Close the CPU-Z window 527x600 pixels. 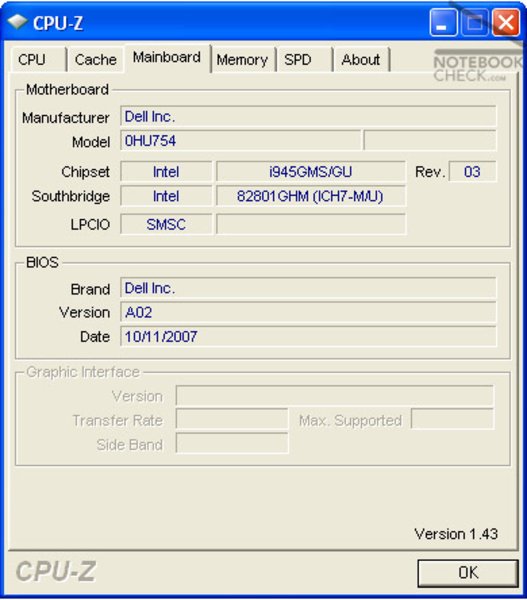tap(506, 23)
